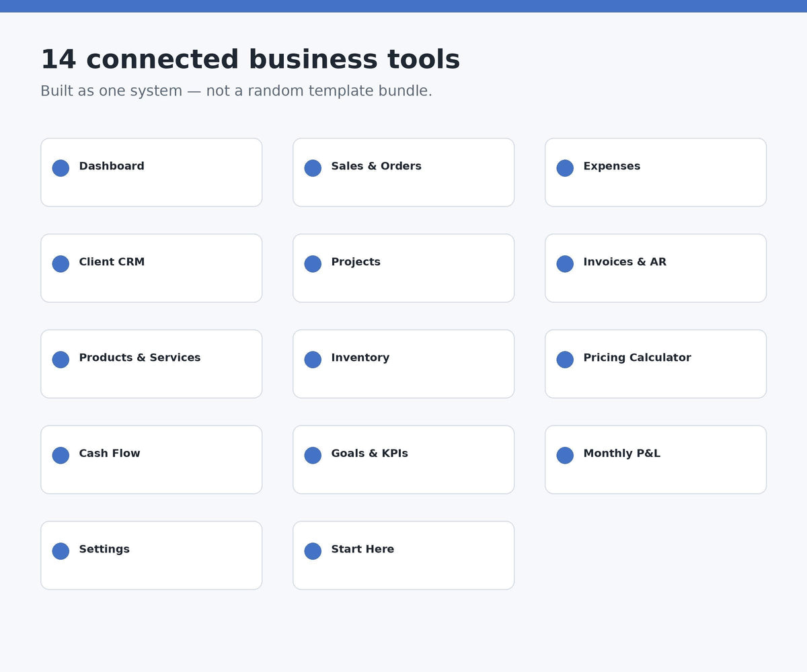This screenshot has width=807, height=672.
Task: Click the Projects label text
Action: coord(356,262)
